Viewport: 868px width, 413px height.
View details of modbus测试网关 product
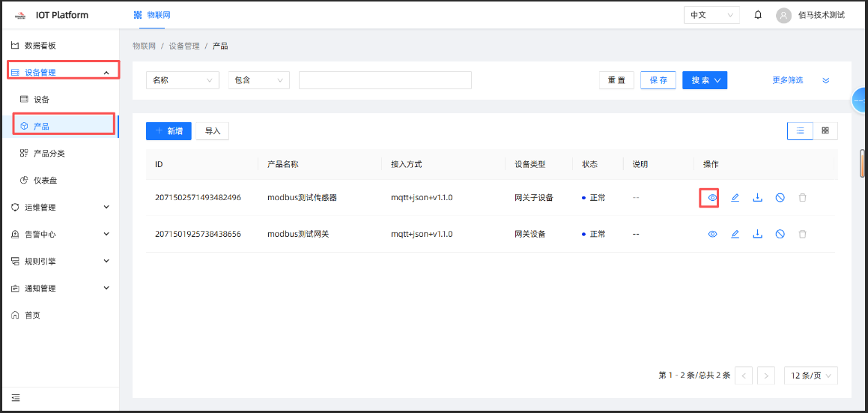(712, 234)
